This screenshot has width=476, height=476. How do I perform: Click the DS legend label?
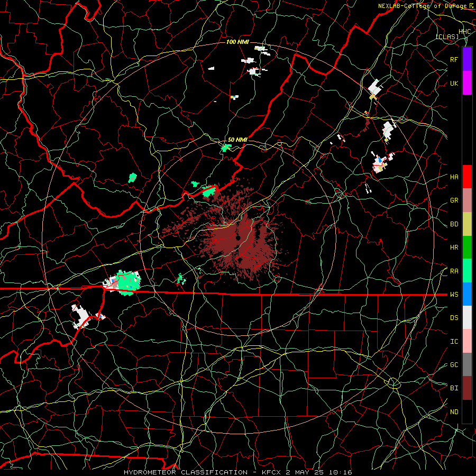tap(454, 318)
